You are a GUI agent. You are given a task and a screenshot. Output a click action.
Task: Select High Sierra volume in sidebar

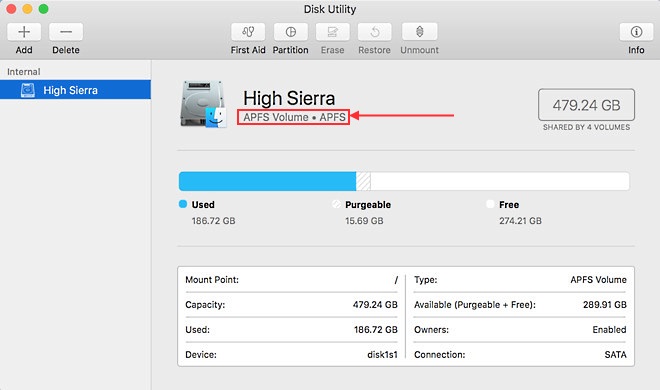75,90
